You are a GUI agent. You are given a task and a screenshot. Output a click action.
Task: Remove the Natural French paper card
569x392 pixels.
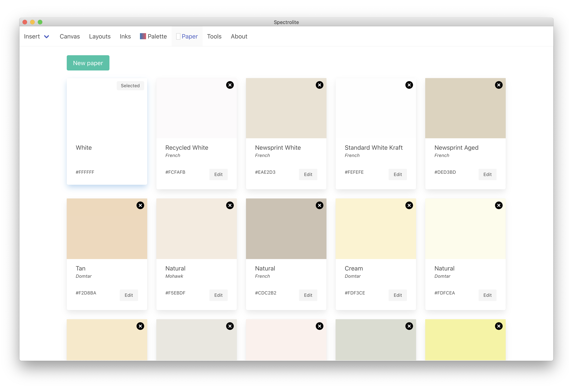click(x=319, y=205)
